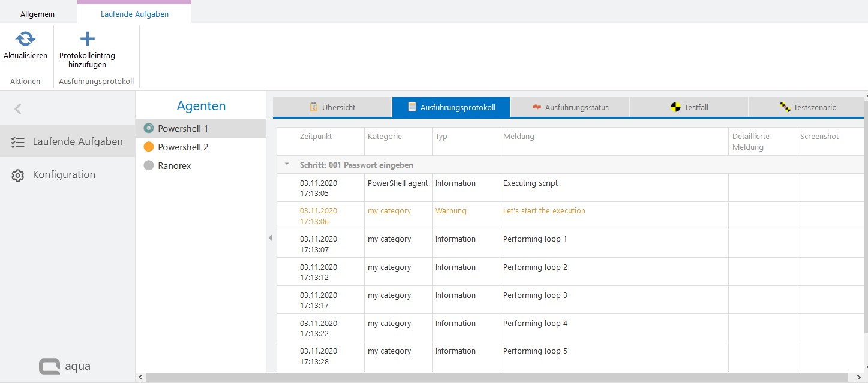Click the vertical scrollbar thumb in the log
Image resolution: width=868 pixels, height=383 pixels.
[865, 216]
